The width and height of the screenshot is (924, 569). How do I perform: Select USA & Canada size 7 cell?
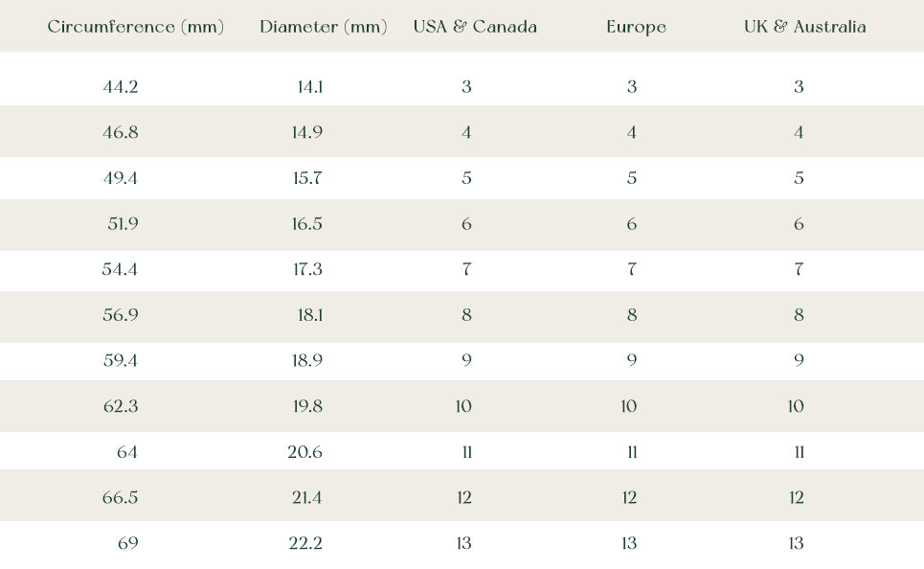click(x=466, y=269)
